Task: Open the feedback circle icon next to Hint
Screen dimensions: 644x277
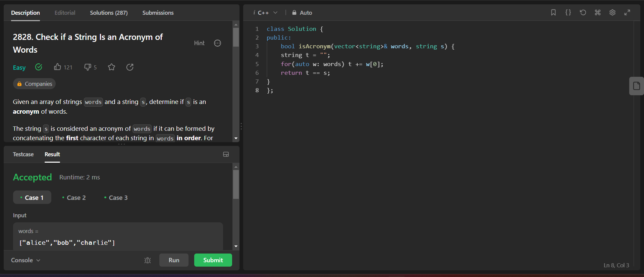Action: tap(217, 43)
